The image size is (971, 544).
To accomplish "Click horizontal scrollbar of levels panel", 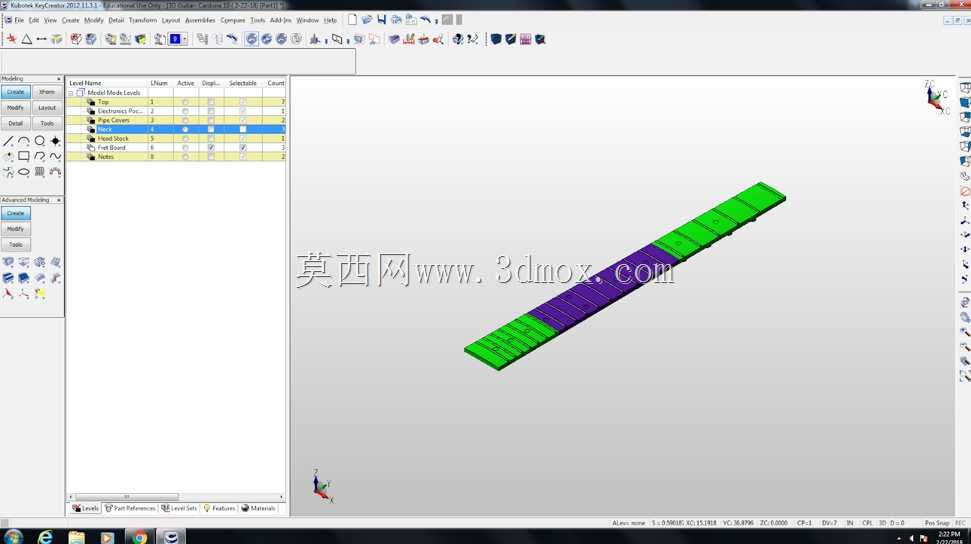I will 127,497.
